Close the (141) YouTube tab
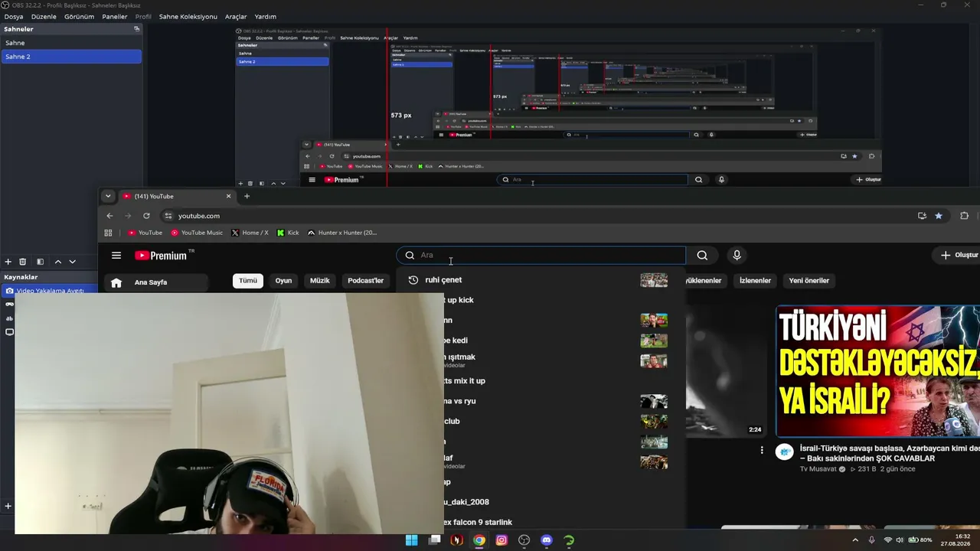980x551 pixels. tap(228, 196)
